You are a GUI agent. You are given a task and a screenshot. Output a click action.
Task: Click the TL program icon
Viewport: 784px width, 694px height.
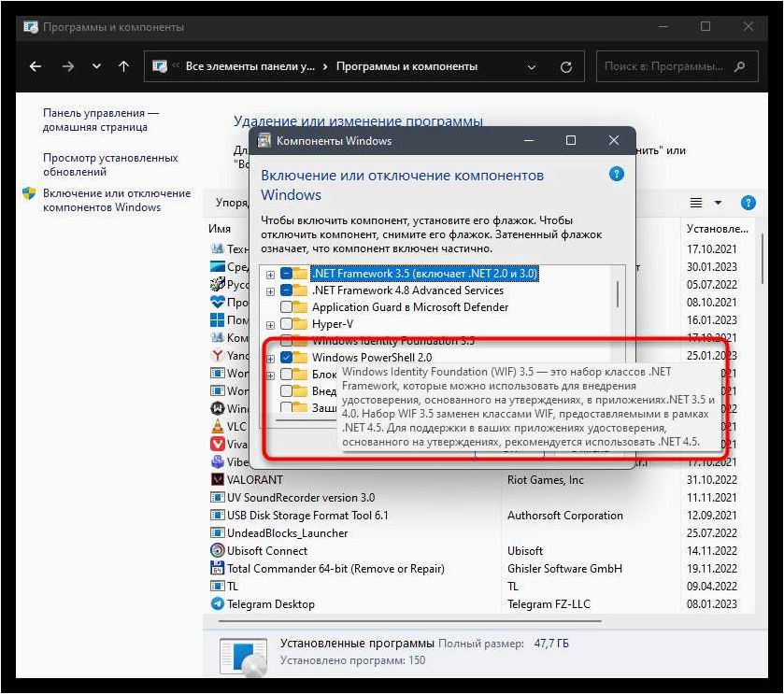click(217, 588)
